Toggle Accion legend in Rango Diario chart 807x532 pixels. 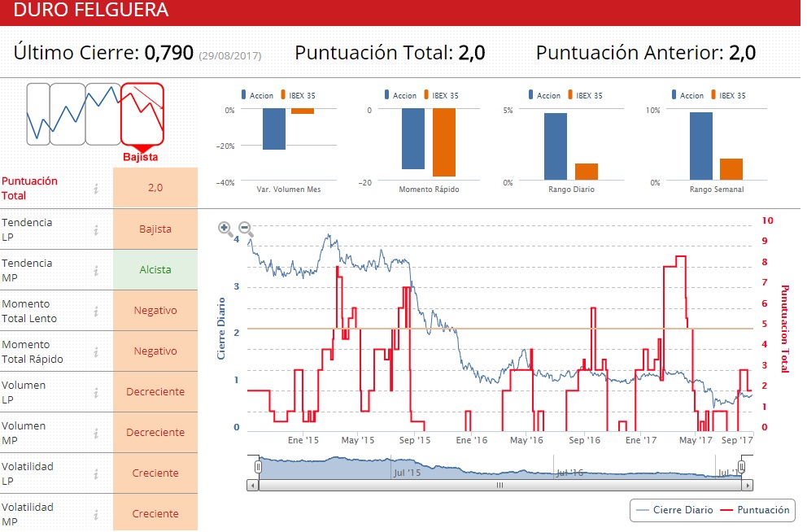pyautogui.click(x=544, y=95)
